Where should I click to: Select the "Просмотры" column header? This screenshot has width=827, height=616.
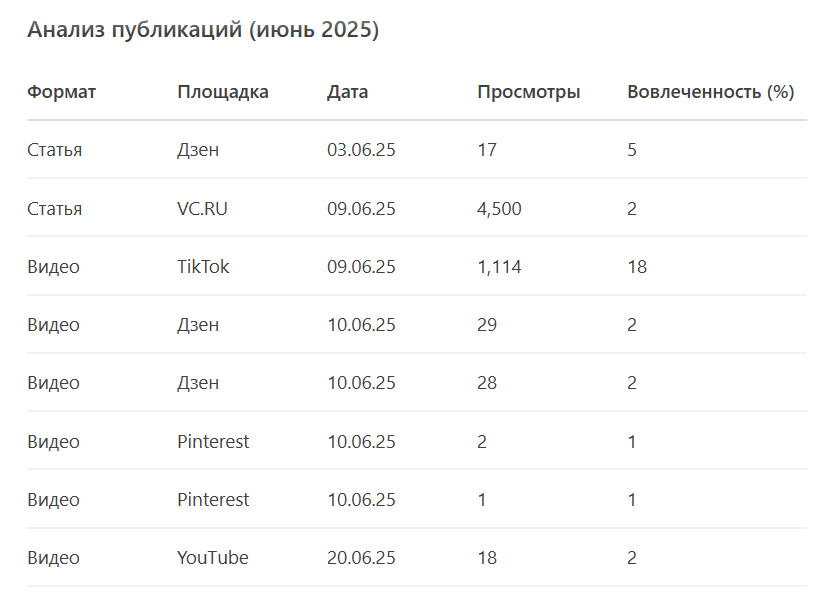tap(528, 92)
